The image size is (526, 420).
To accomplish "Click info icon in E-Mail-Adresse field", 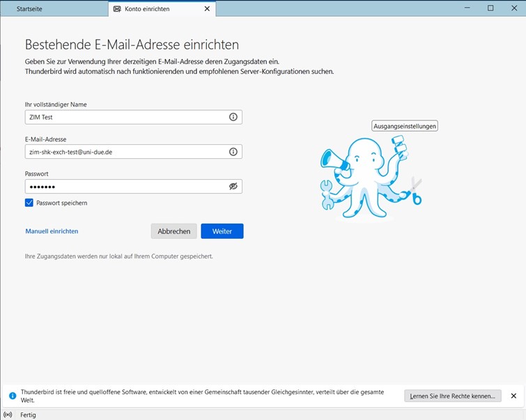I will pos(233,152).
